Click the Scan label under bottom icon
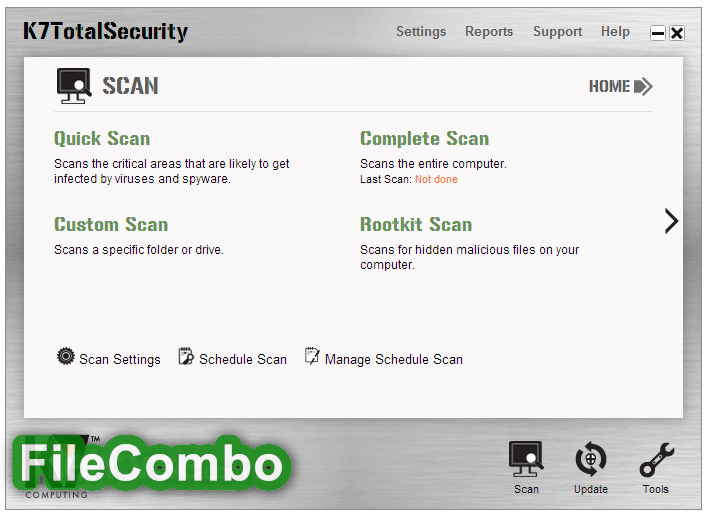 tap(526, 489)
